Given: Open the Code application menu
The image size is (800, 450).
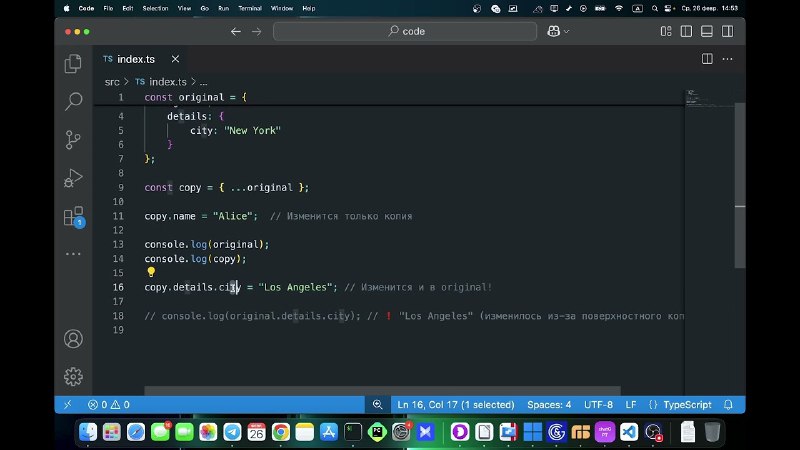Looking at the screenshot, I should click(86, 8).
